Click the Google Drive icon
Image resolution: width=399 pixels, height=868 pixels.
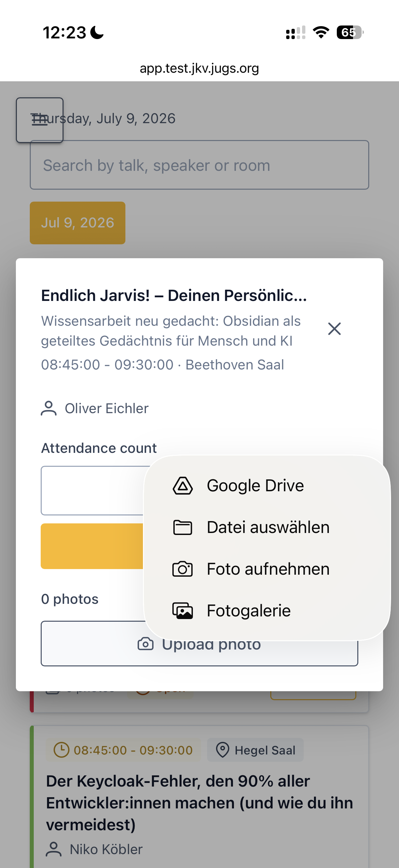click(183, 486)
